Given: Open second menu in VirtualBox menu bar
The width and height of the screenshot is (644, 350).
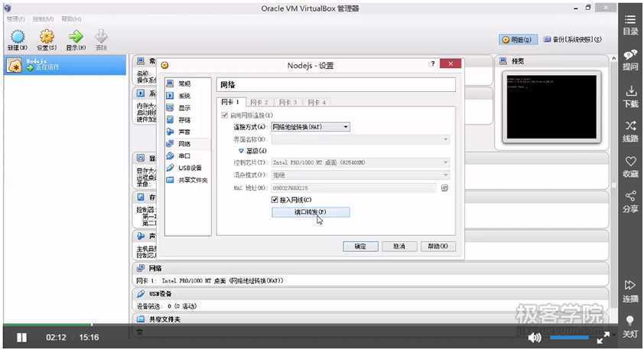Looking at the screenshot, I should (x=43, y=19).
